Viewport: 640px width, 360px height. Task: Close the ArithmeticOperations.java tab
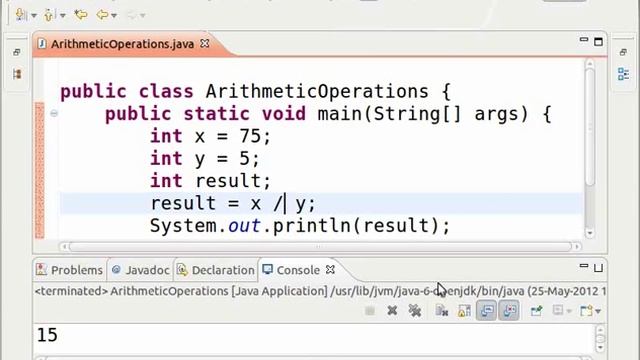pyautogui.click(x=205, y=43)
